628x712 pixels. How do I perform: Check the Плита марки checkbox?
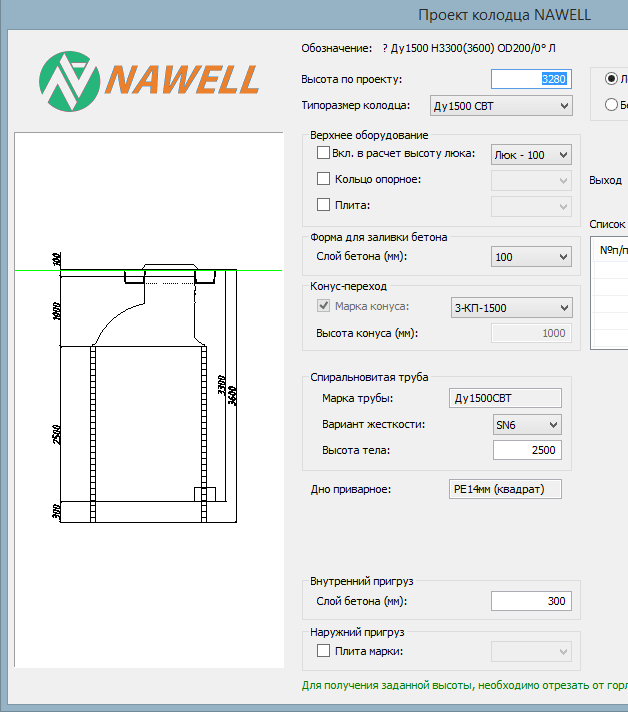click(323, 651)
